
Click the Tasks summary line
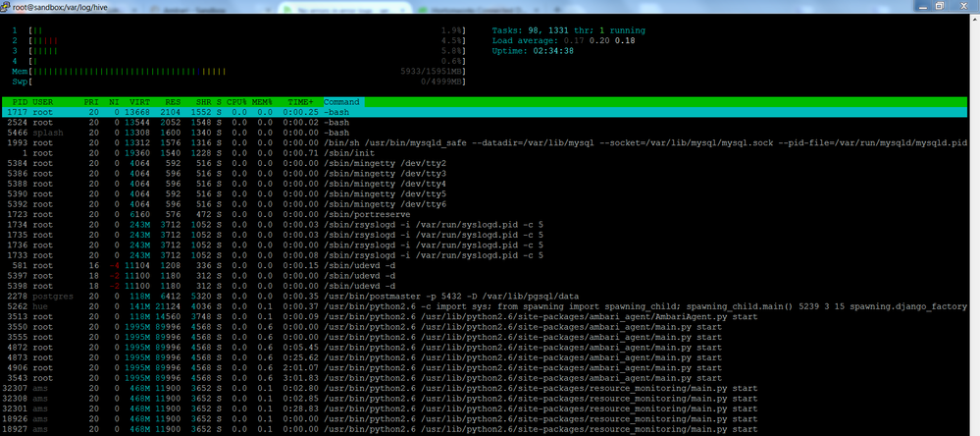[569, 30]
